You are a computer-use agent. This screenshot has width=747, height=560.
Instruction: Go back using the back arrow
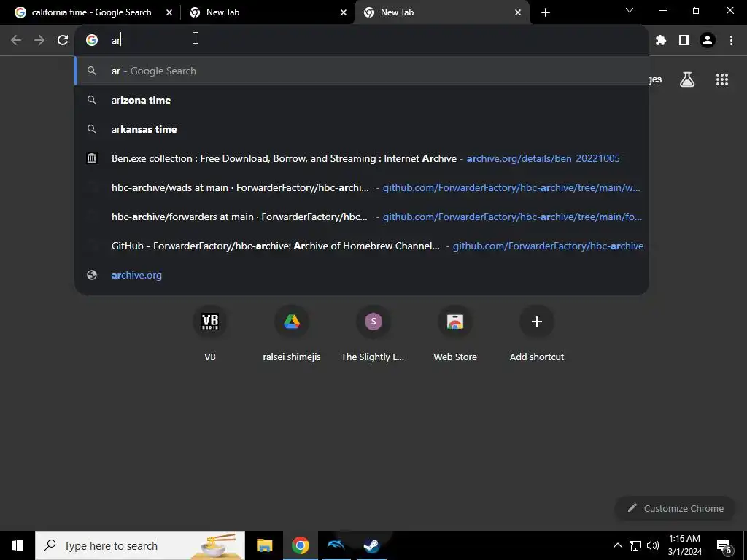coord(16,40)
